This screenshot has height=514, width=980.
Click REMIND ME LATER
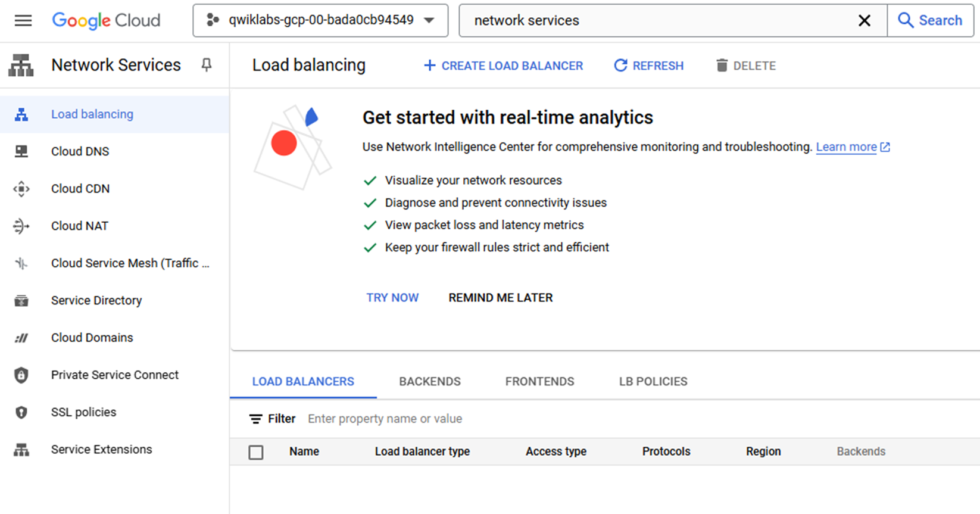click(501, 298)
